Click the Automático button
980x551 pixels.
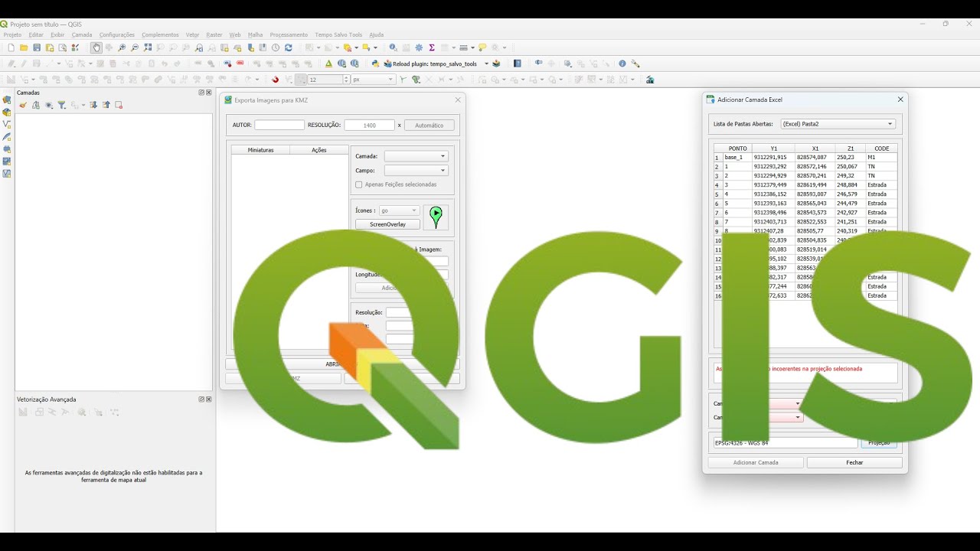point(429,125)
